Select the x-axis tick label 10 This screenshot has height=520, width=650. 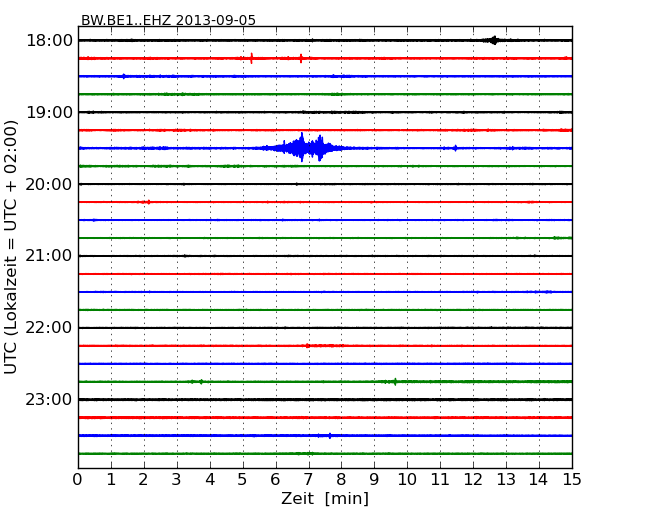pyautogui.click(x=407, y=479)
